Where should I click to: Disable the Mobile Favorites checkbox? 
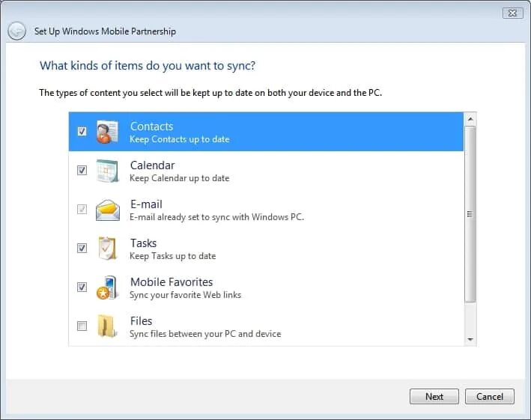(82, 287)
